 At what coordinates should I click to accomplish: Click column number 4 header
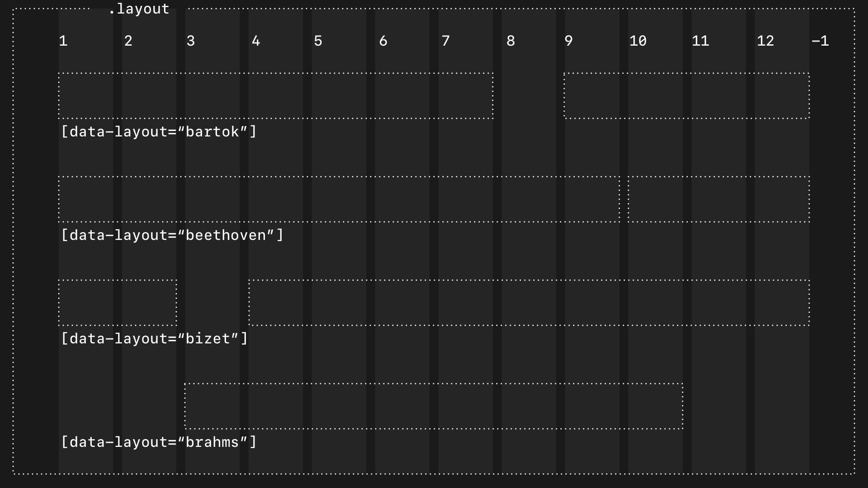(255, 41)
